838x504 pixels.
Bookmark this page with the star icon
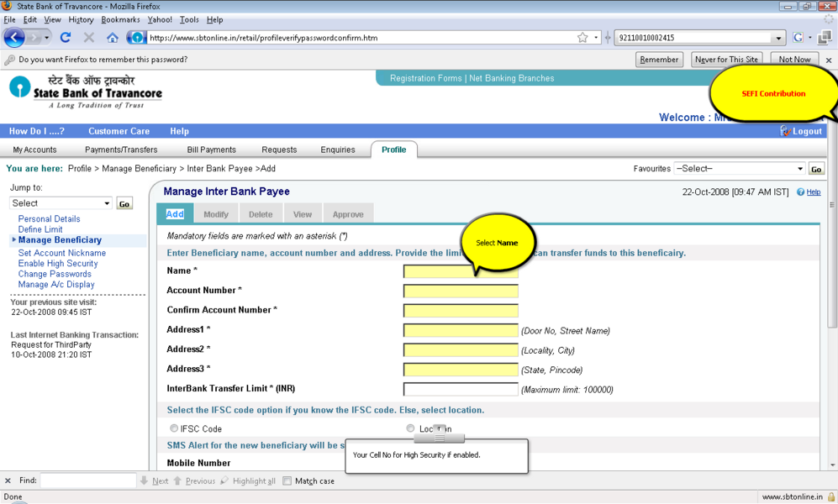[582, 38]
